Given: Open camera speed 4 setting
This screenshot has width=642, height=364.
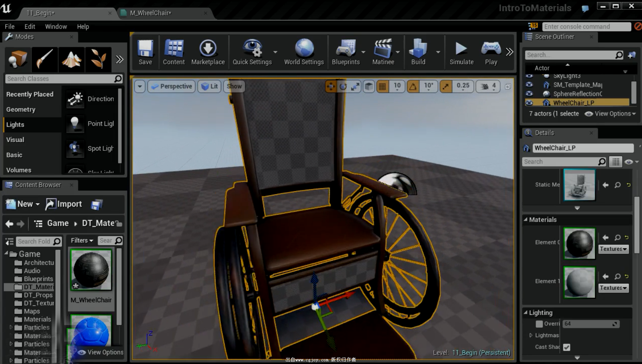Looking at the screenshot, I should point(488,87).
